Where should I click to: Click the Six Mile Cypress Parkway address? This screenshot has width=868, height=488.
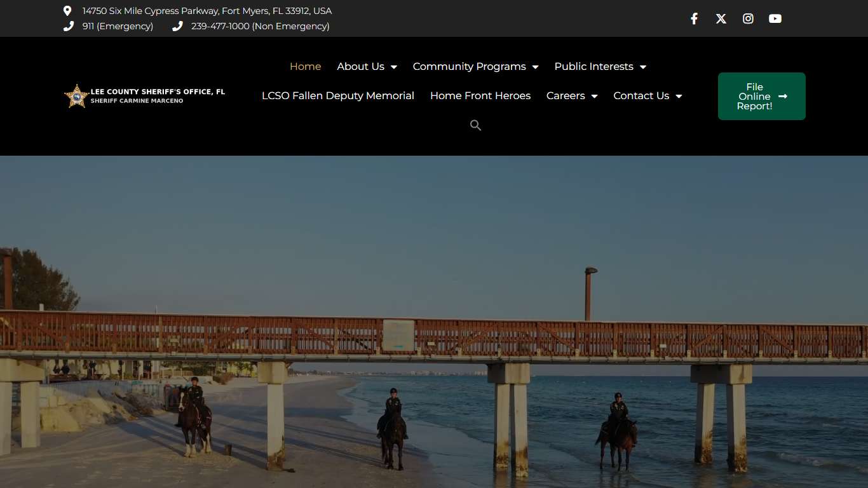(206, 10)
